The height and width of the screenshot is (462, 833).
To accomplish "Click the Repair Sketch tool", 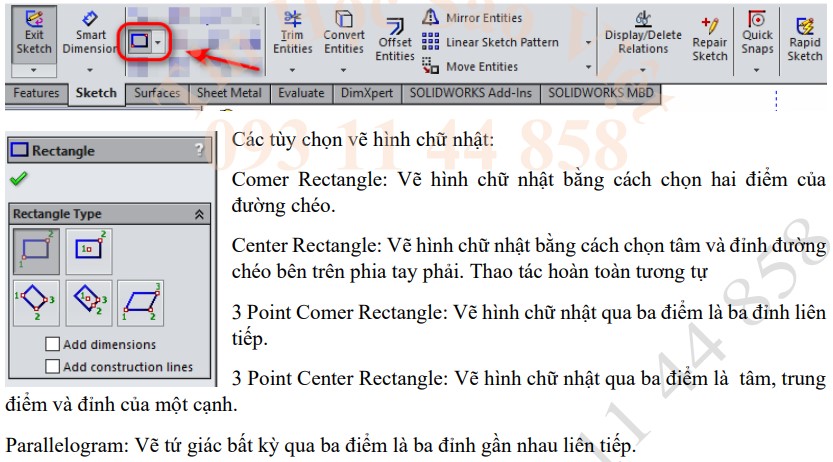I will pos(709,39).
